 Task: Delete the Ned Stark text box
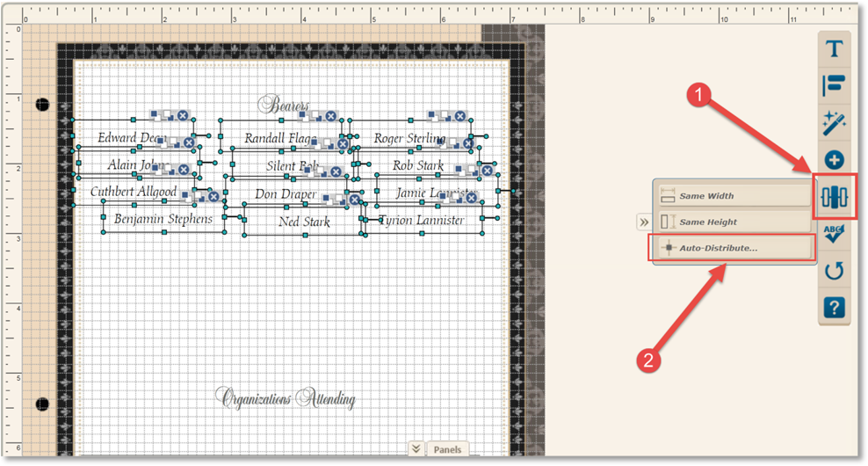pyautogui.click(x=355, y=200)
